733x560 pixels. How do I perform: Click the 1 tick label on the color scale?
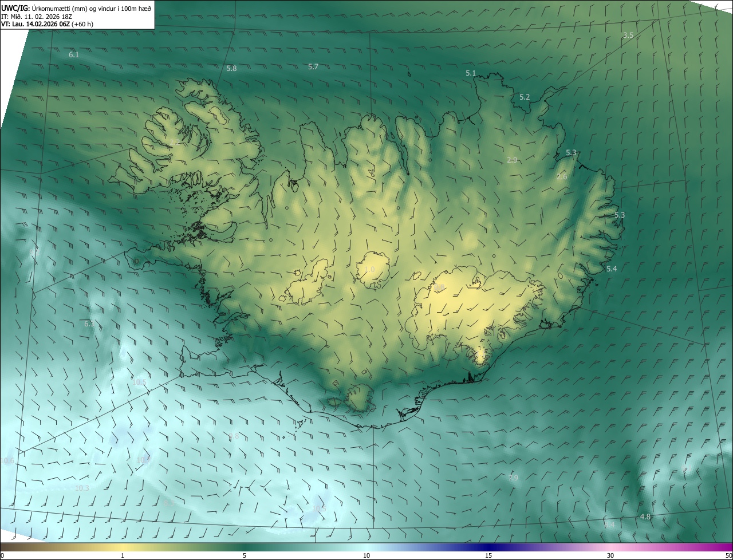point(123,555)
